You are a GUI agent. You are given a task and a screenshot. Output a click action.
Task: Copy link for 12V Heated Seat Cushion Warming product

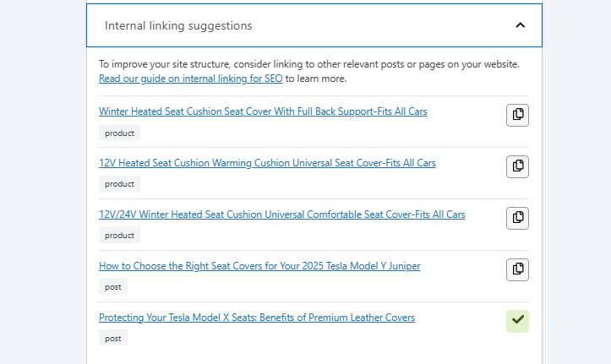coord(517,166)
